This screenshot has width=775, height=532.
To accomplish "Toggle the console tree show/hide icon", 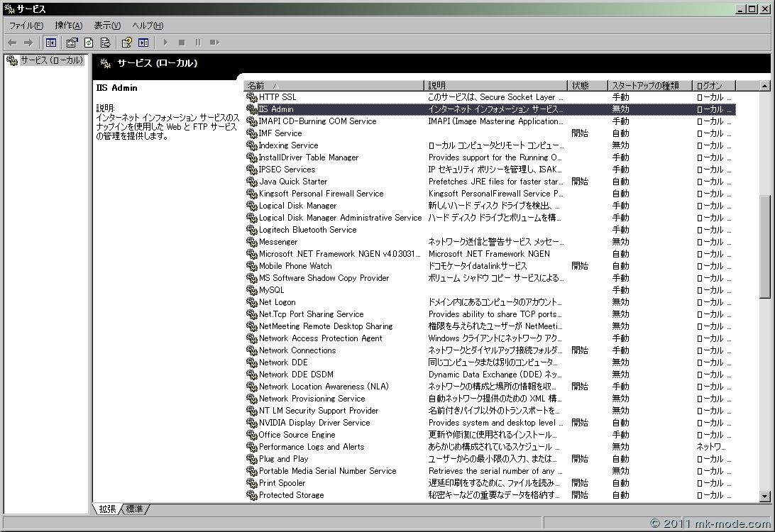I will (x=51, y=43).
